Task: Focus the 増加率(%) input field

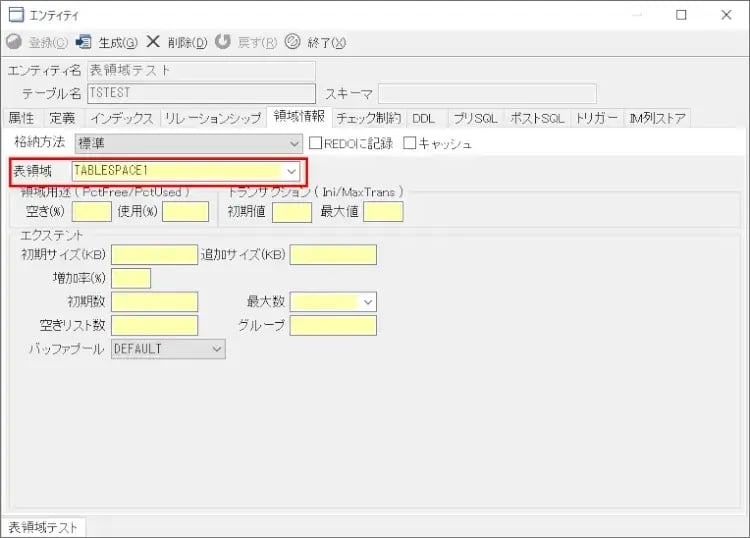Action: click(x=131, y=278)
